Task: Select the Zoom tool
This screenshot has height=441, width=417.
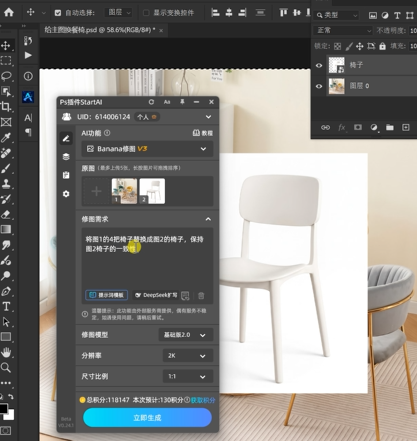Action: 6,368
